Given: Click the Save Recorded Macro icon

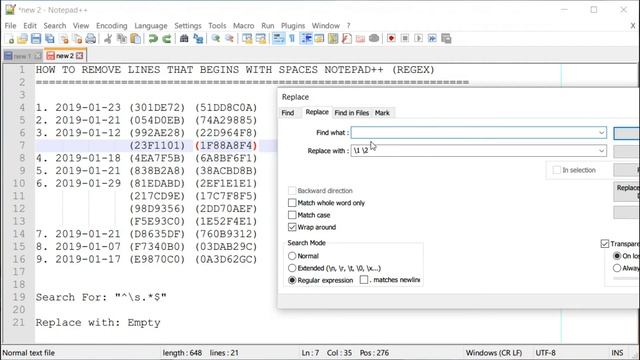Looking at the screenshot, I should coord(446,39).
